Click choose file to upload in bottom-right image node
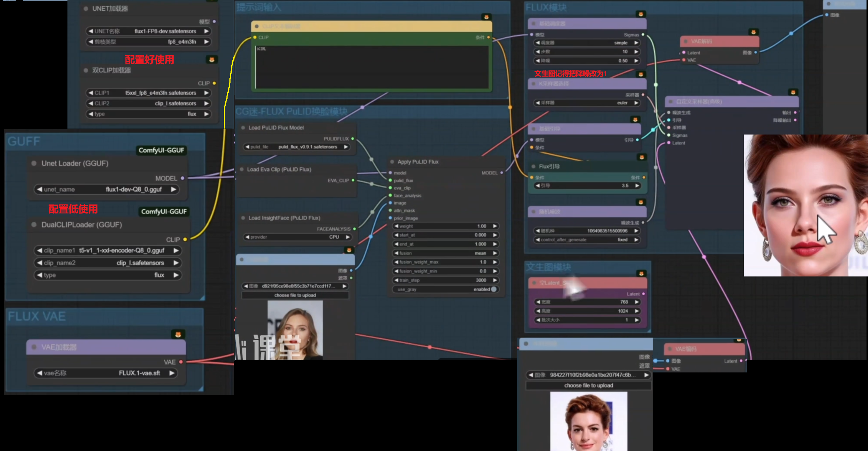Image resolution: width=868 pixels, height=451 pixels. pyautogui.click(x=588, y=385)
